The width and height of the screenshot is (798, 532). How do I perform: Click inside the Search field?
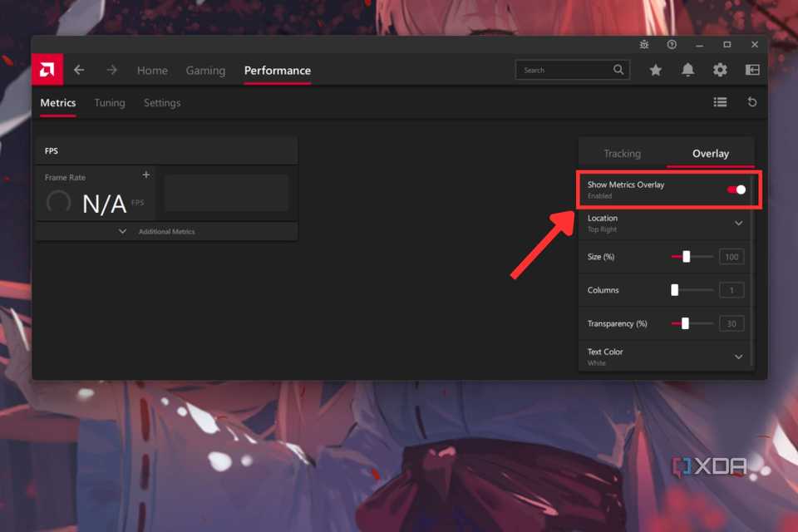tap(565, 70)
